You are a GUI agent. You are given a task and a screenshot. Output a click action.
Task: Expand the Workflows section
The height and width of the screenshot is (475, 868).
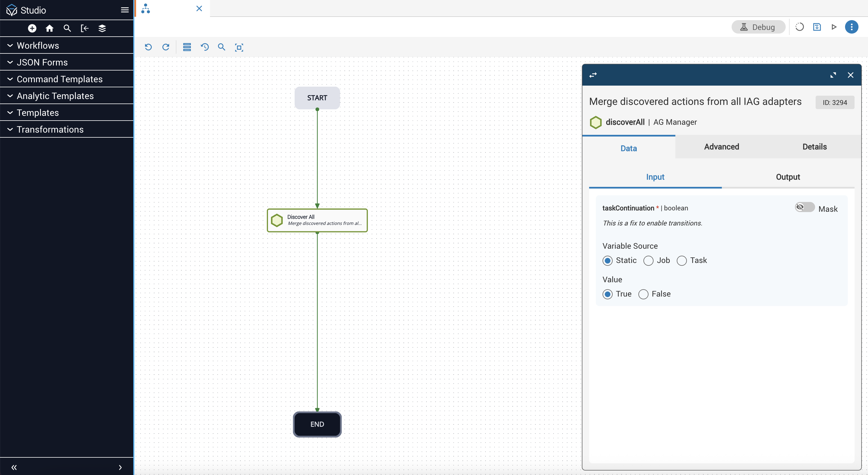coord(38,45)
